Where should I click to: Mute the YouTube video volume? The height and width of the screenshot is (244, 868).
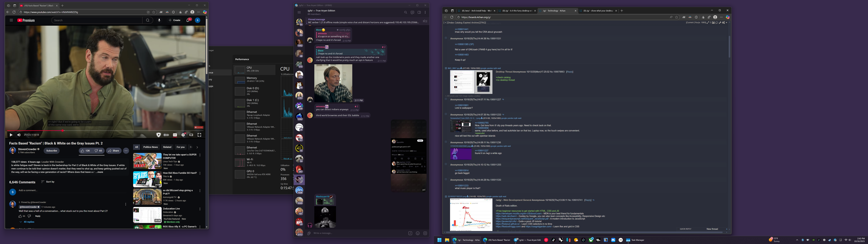point(19,135)
